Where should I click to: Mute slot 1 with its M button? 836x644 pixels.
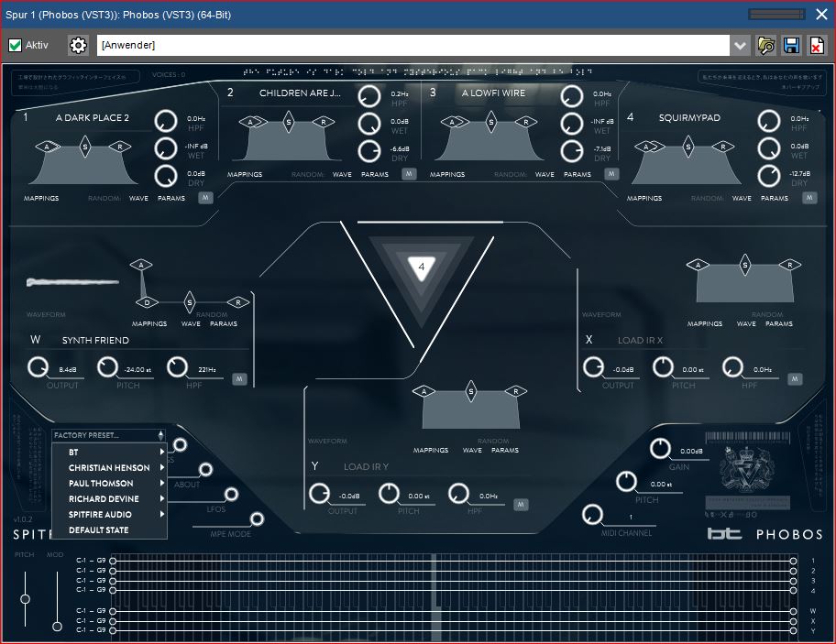pos(205,198)
